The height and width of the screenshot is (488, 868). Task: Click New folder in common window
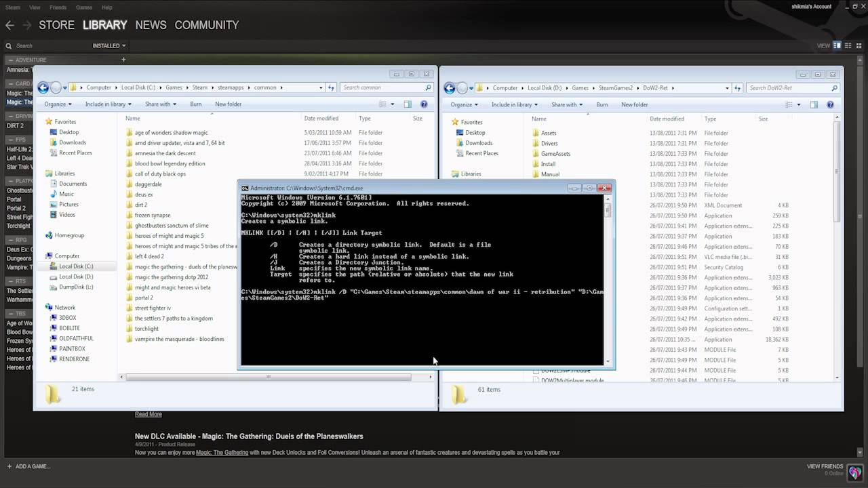pyautogui.click(x=228, y=104)
